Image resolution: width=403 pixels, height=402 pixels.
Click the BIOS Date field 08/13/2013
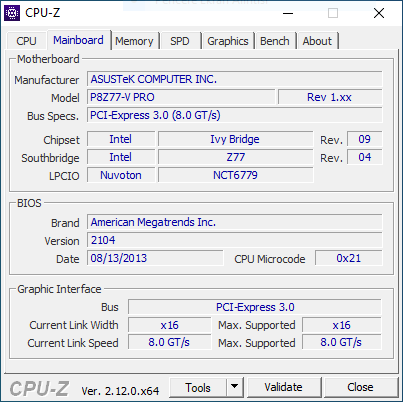[x=155, y=258]
